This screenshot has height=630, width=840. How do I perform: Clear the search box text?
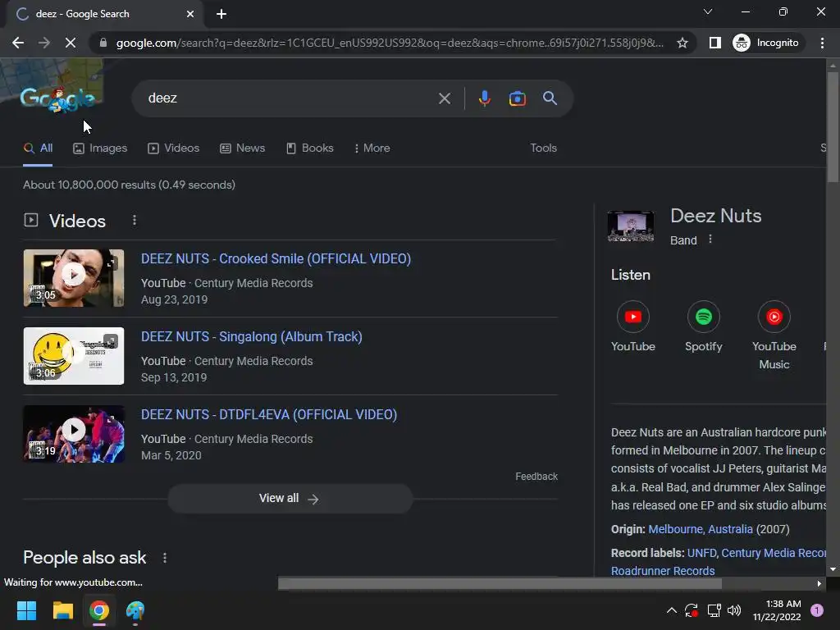coord(444,98)
